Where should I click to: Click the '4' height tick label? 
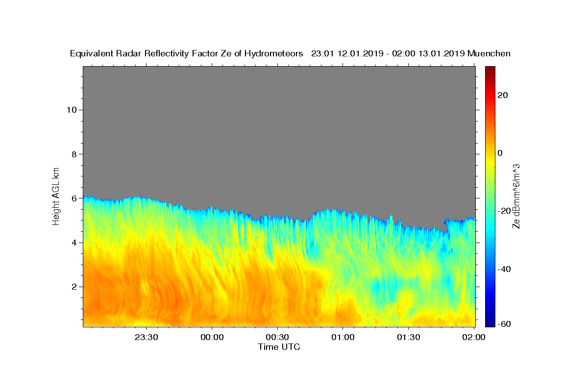(73, 242)
